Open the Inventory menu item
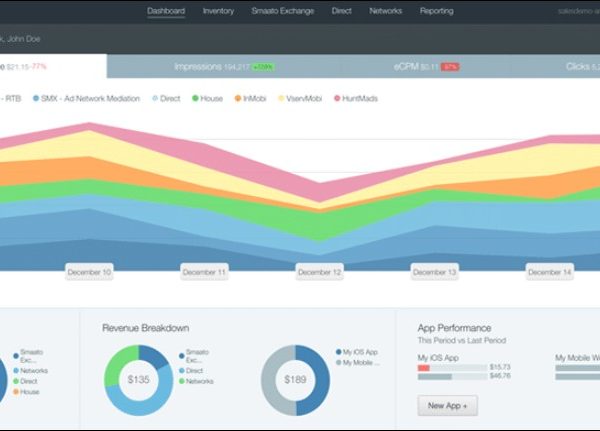 coord(218,11)
